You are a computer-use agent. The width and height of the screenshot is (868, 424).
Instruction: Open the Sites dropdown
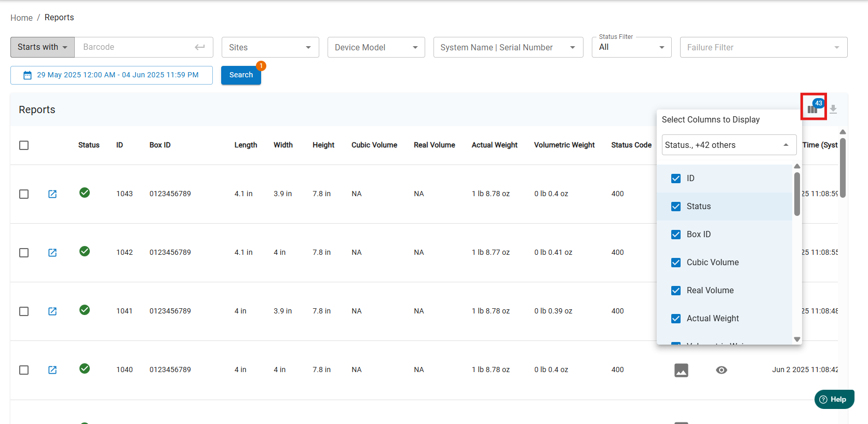click(270, 47)
